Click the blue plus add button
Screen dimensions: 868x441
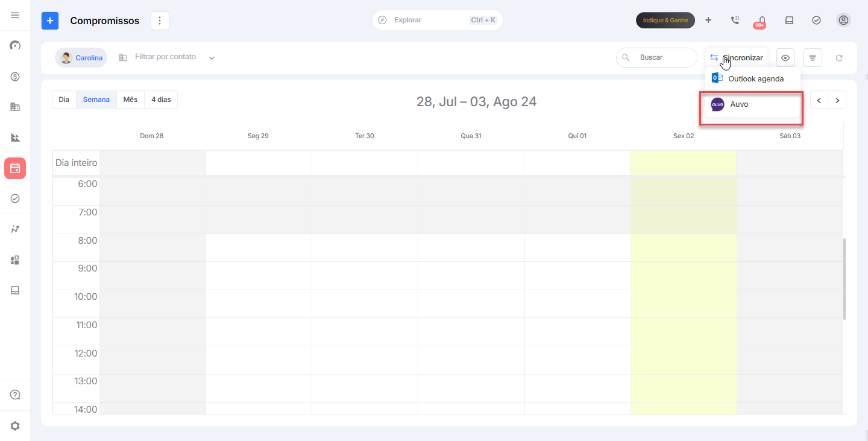50,21
